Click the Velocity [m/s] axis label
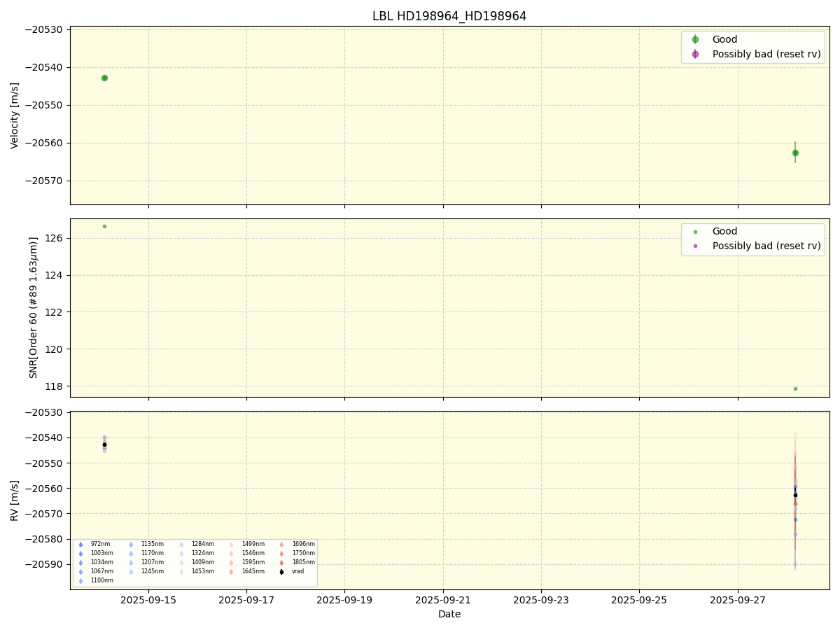Image resolution: width=840 pixels, height=630 pixels. [15, 115]
